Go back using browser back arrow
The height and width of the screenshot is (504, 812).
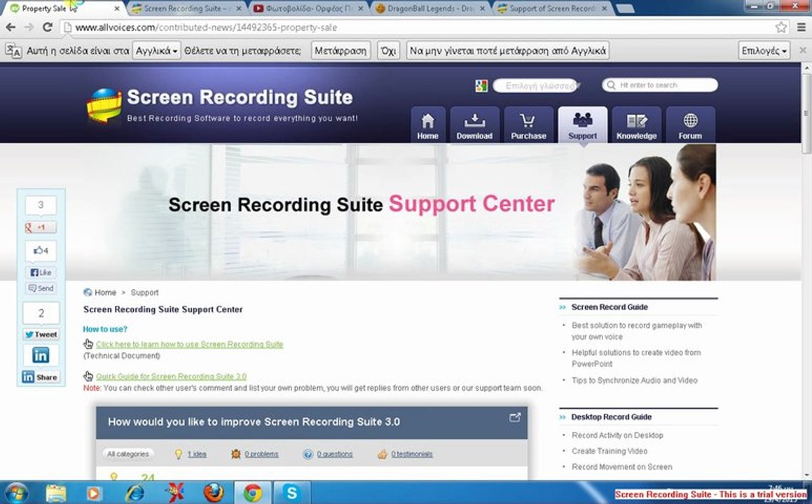pos(11,27)
